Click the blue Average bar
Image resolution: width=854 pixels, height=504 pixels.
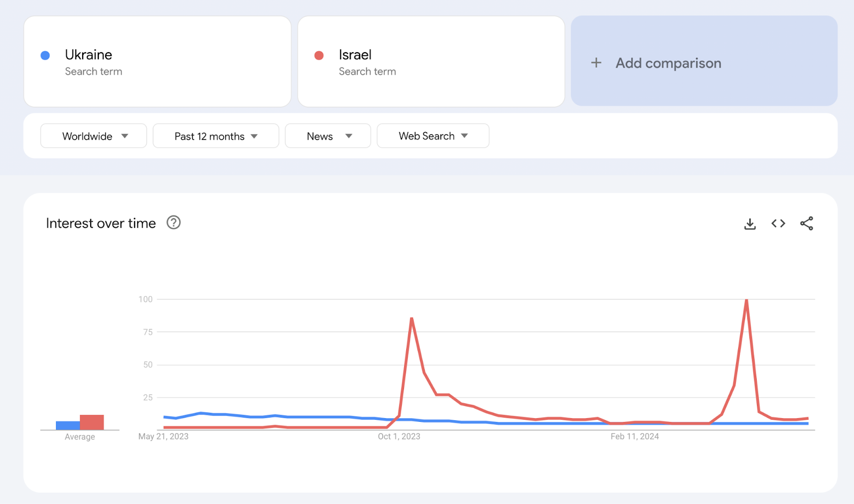[x=68, y=425]
